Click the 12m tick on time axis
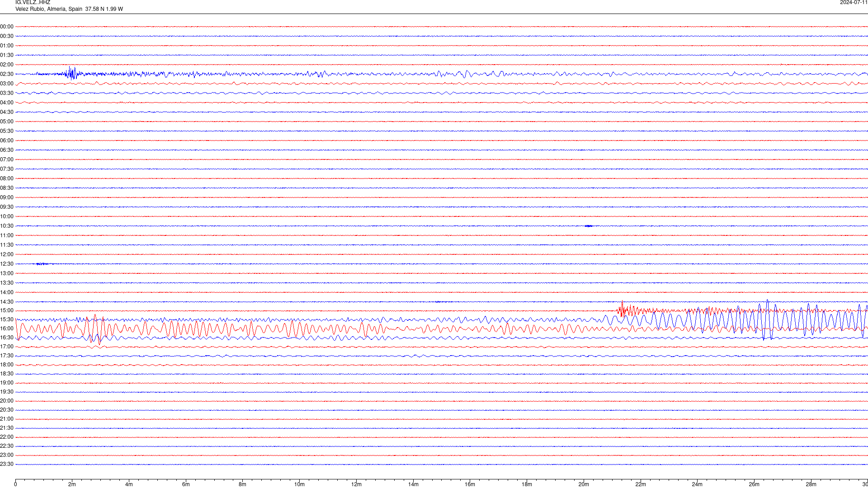Image resolution: width=868 pixels, height=488 pixels. [x=356, y=484]
